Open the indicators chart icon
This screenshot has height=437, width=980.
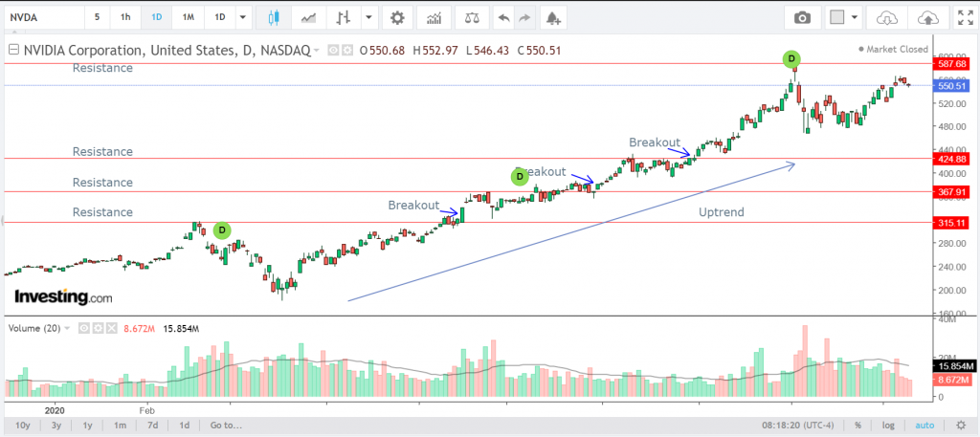434,17
